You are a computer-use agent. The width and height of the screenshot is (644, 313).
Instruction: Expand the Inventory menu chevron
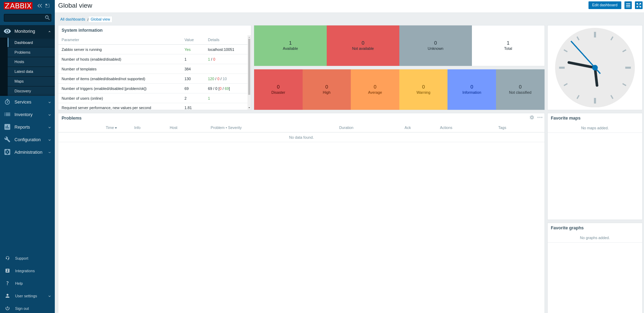(50, 115)
